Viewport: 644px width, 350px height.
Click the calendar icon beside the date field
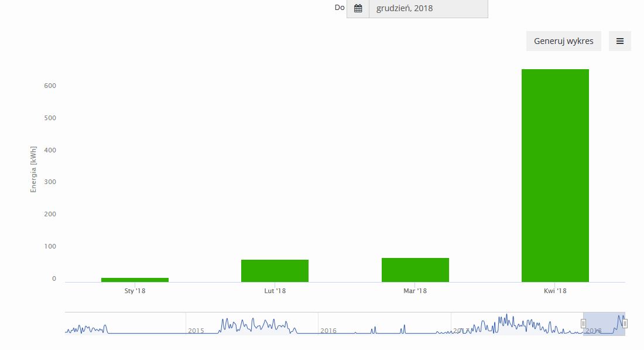click(x=358, y=8)
